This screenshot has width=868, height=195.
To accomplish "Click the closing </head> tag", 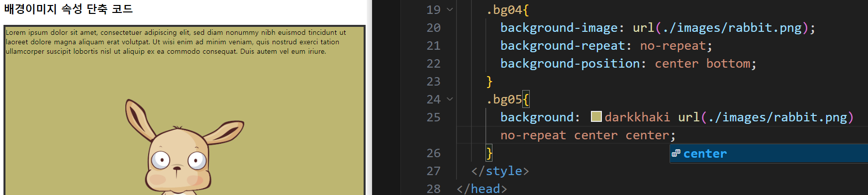I will tap(482, 189).
